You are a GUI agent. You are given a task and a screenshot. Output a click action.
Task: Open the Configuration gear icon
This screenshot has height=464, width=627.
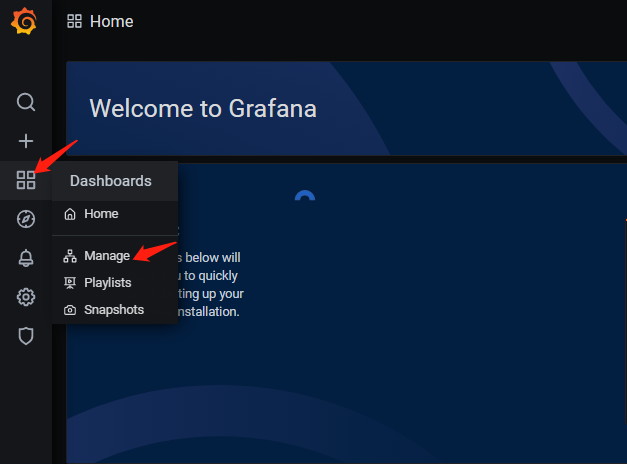click(26, 297)
